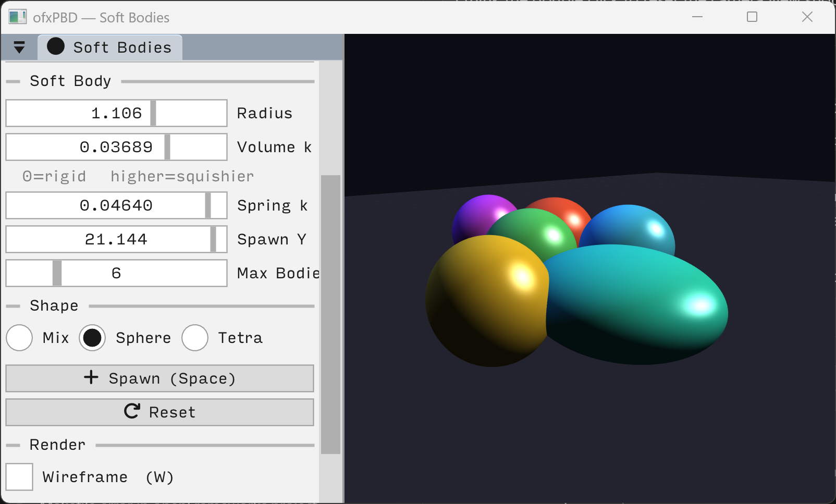Select the Tetra shape radio button
836x504 pixels.
point(195,338)
